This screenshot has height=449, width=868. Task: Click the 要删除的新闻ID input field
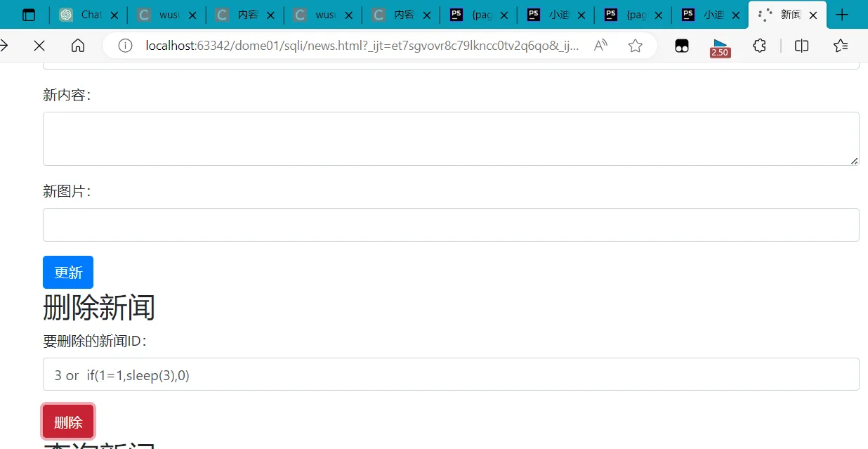pos(450,375)
